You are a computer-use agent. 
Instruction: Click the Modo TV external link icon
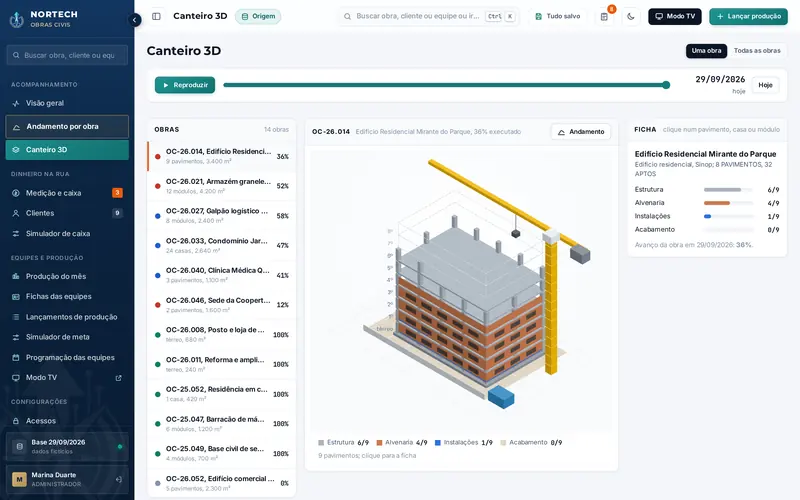[118, 378]
